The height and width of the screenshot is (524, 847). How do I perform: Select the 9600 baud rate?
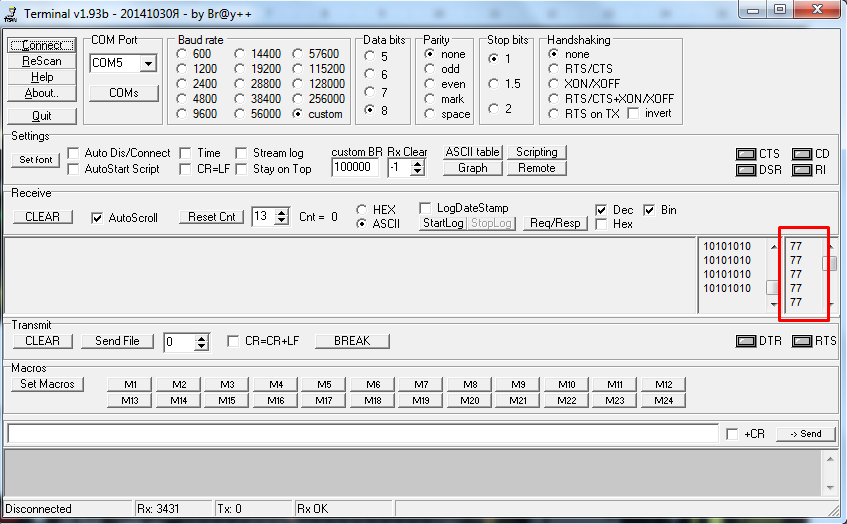tap(182, 114)
